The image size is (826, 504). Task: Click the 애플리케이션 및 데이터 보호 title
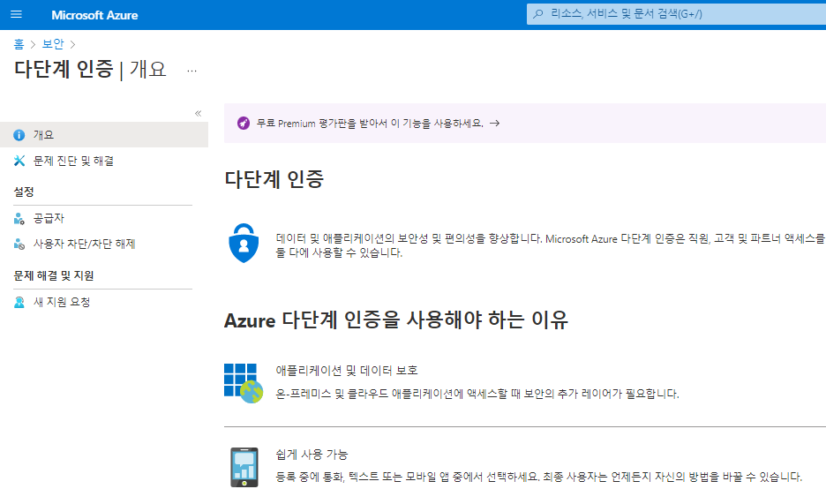(x=347, y=370)
